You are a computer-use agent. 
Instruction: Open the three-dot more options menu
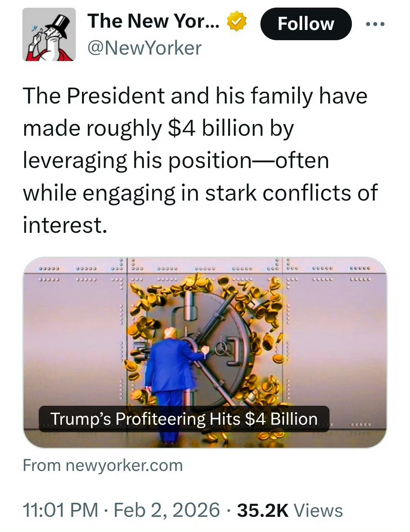pos(375,24)
